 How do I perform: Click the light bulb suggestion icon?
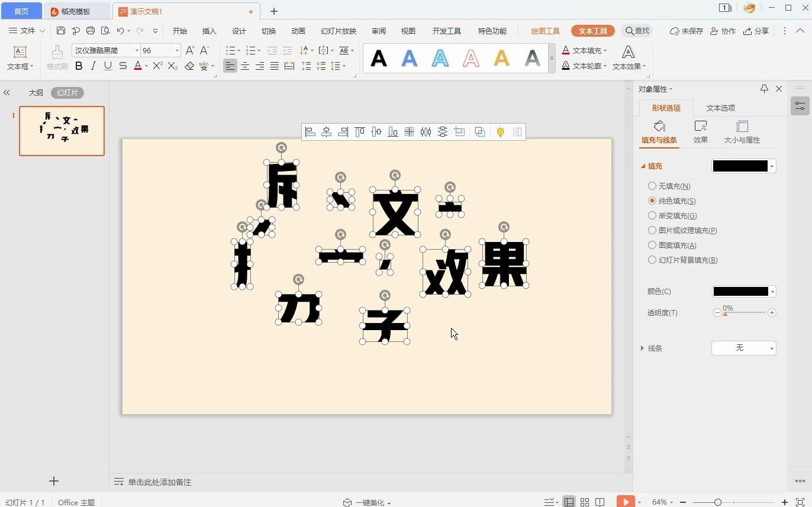tap(500, 132)
